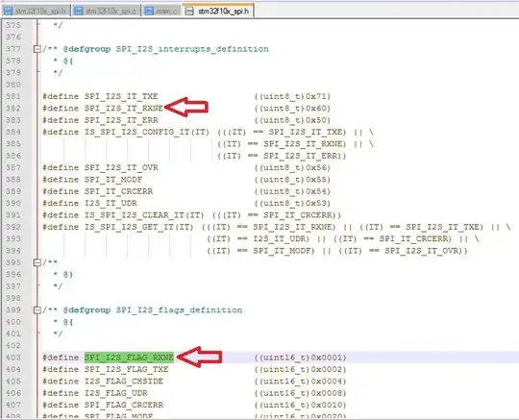This screenshot has width=519, height=420.
Task: Collapse the SPI_I2S_interrupts_definition comment fold
Action: 37,49
